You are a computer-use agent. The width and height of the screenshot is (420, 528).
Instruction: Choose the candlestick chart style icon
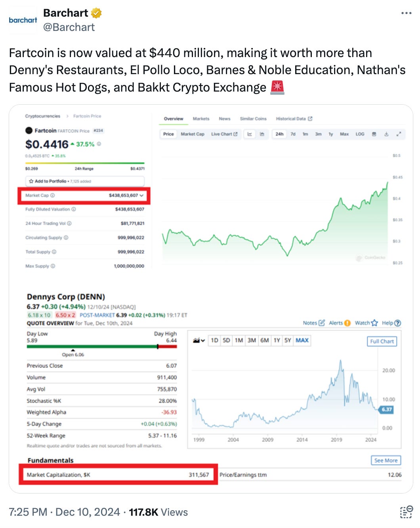coord(262,134)
